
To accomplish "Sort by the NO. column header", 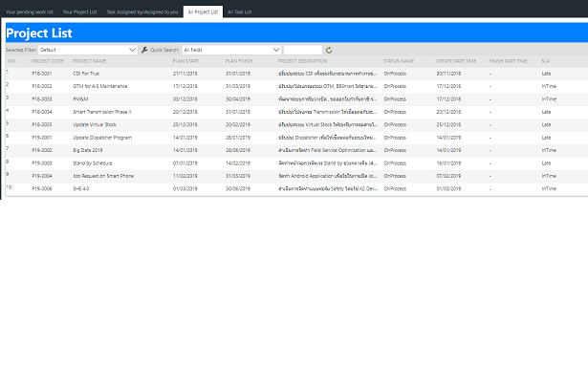I will click(x=12, y=61).
